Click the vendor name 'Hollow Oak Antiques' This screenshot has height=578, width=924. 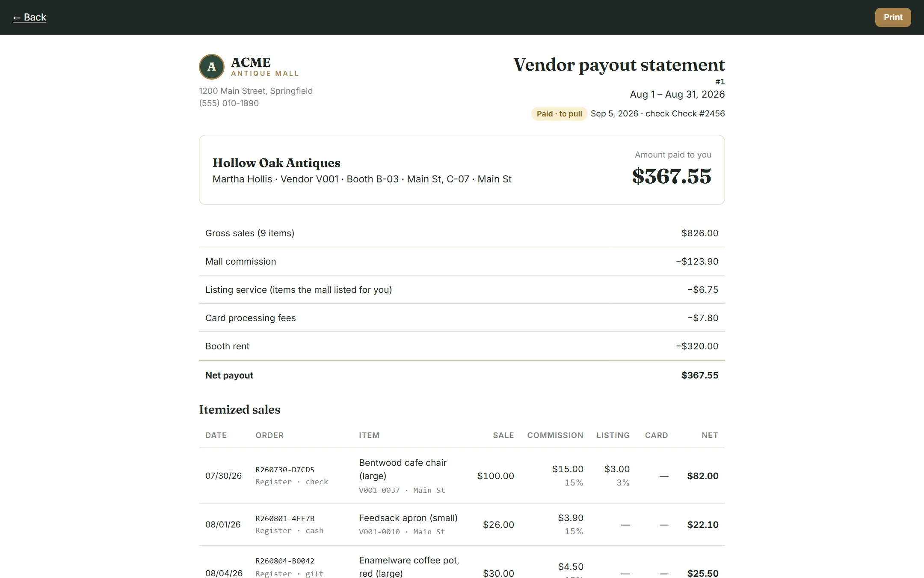click(276, 163)
